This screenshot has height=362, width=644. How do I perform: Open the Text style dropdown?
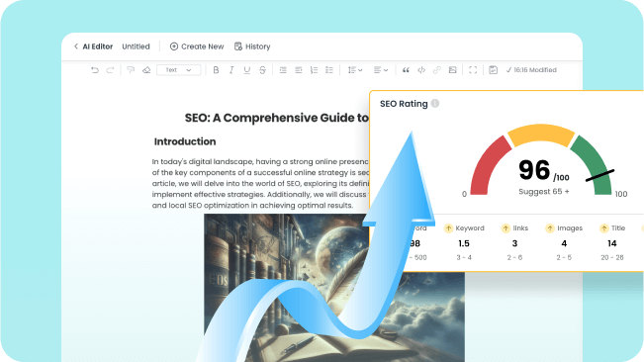(x=179, y=70)
